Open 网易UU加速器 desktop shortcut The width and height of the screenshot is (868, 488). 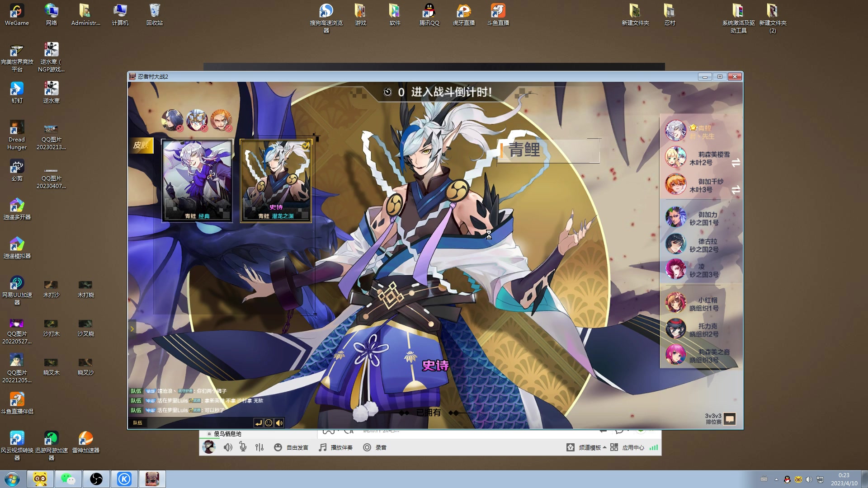tap(17, 290)
